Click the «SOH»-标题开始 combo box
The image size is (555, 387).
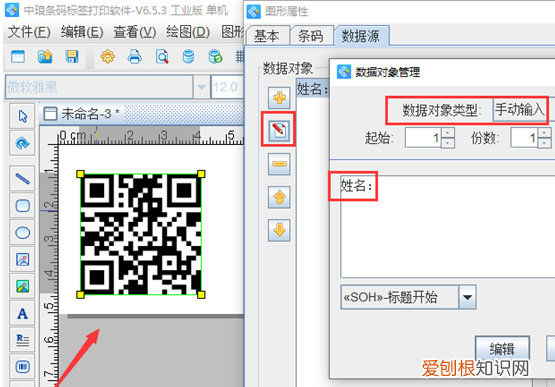pos(408,297)
